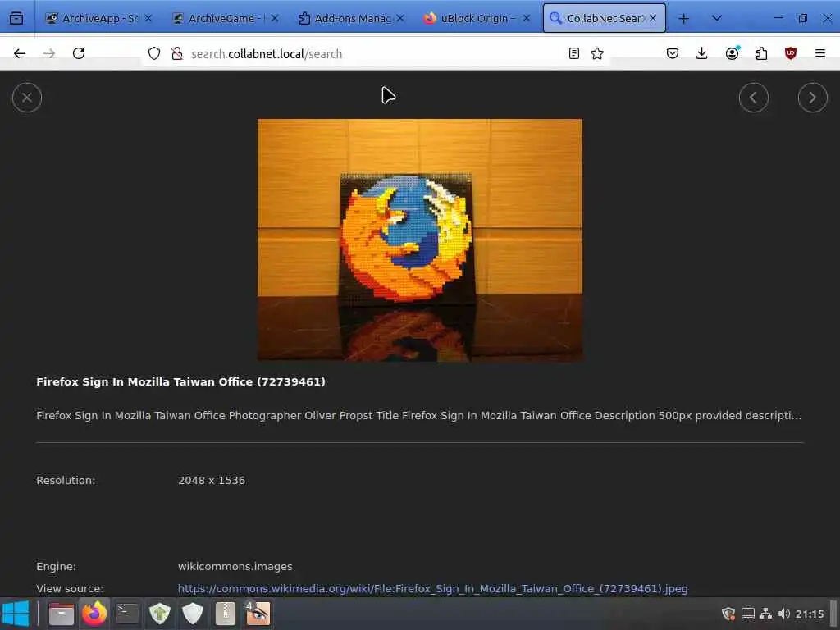Open the network connections tray icon
The image size is (840, 630).
click(x=766, y=614)
